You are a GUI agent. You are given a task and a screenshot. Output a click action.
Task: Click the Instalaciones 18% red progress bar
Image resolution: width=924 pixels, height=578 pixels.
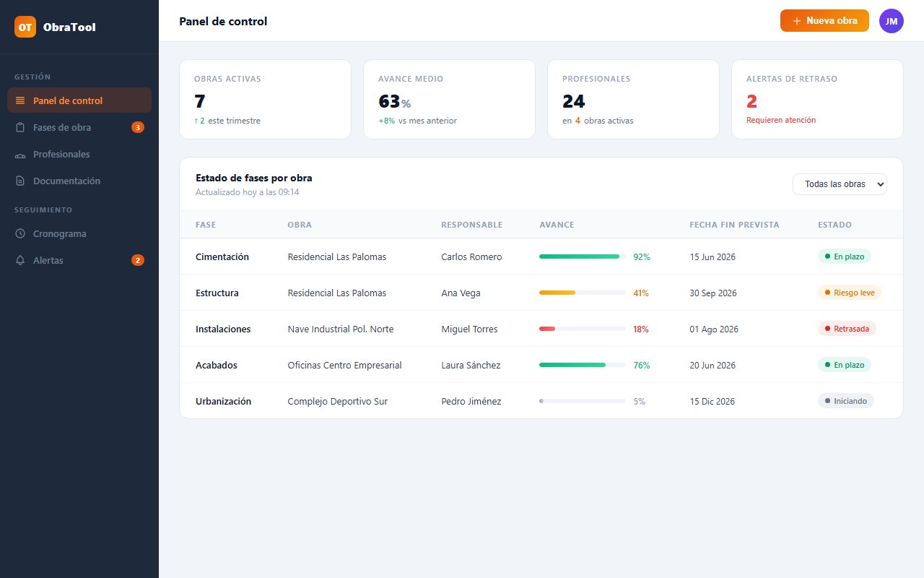click(x=583, y=329)
